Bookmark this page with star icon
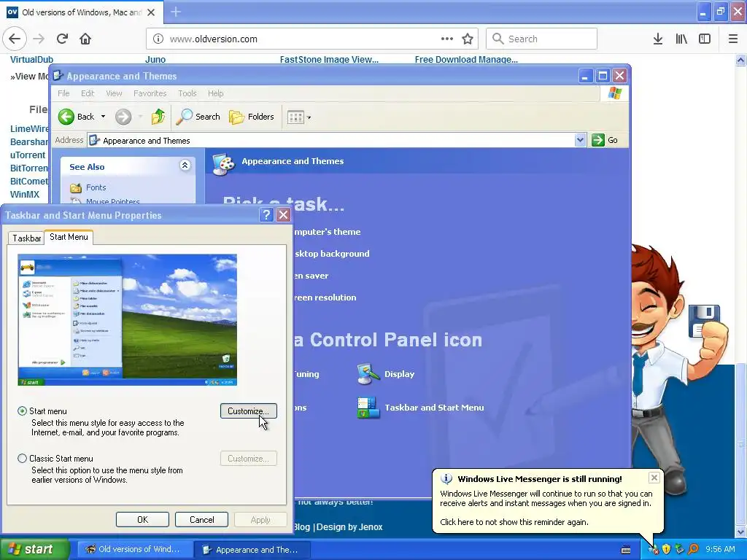The height and width of the screenshot is (560, 747). click(468, 39)
